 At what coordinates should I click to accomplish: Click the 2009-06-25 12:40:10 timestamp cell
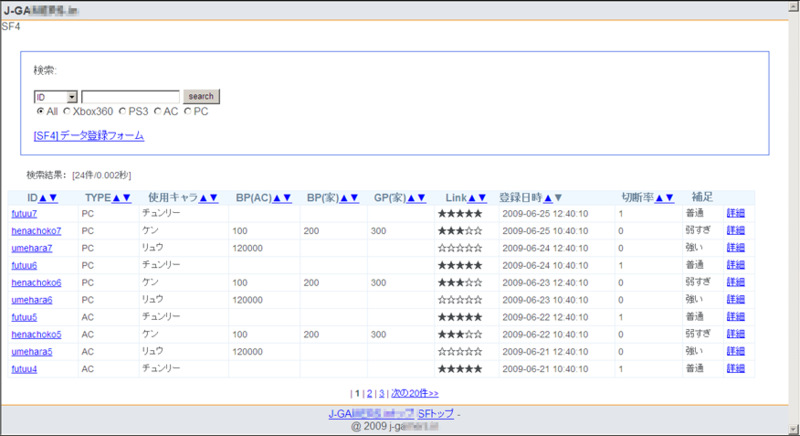[545, 214]
